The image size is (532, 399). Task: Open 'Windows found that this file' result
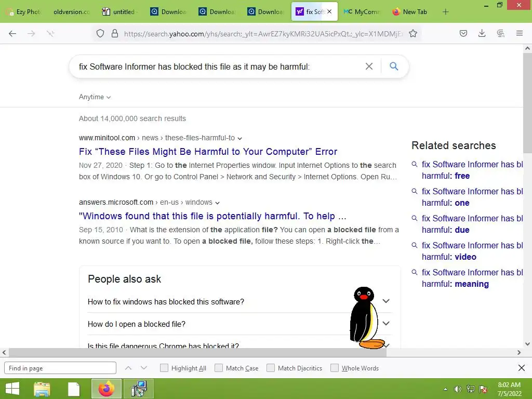212,216
